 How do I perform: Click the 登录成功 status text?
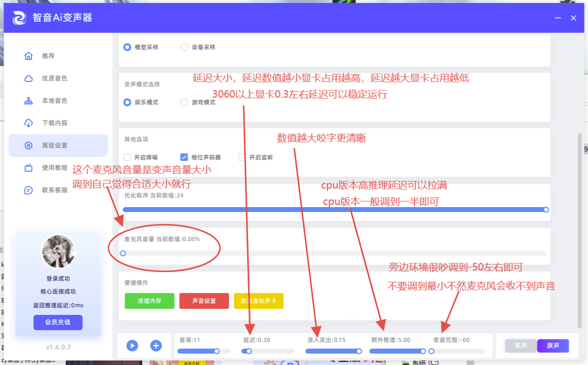(58, 279)
